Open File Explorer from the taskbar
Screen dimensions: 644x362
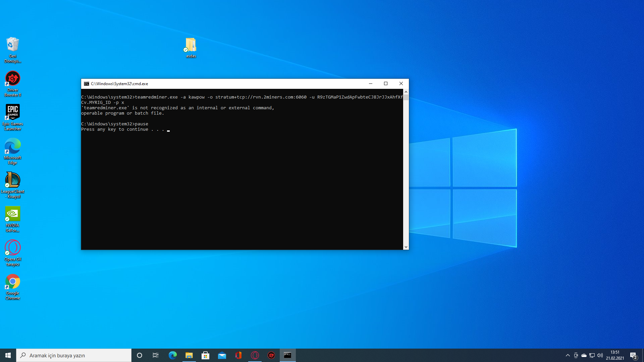189,355
